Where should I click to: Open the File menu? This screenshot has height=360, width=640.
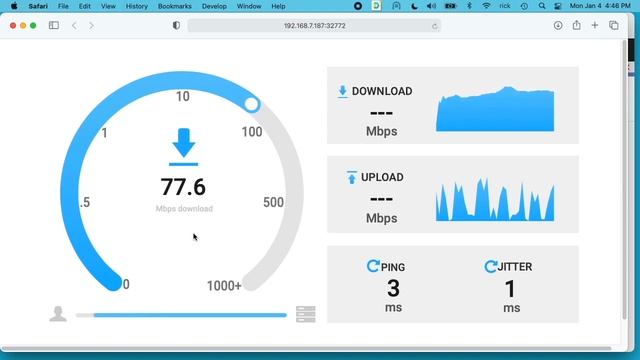point(63,6)
